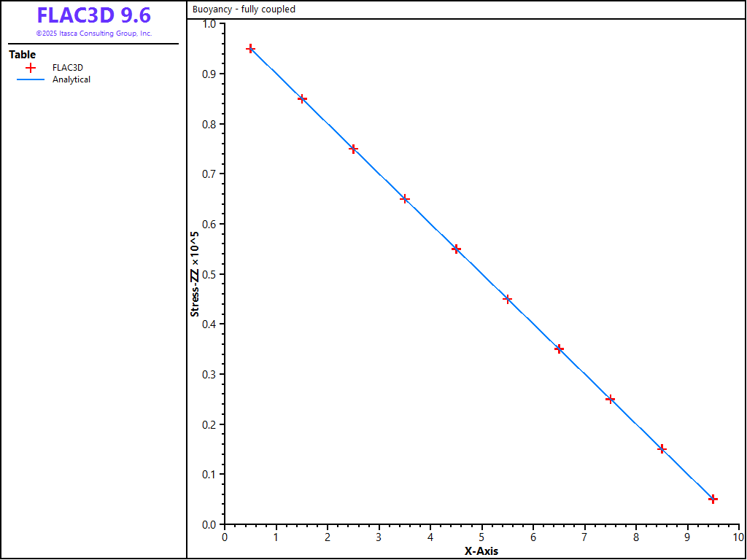The height and width of the screenshot is (560, 747).
Task: Click the Table legend heading
Action: pos(22,55)
